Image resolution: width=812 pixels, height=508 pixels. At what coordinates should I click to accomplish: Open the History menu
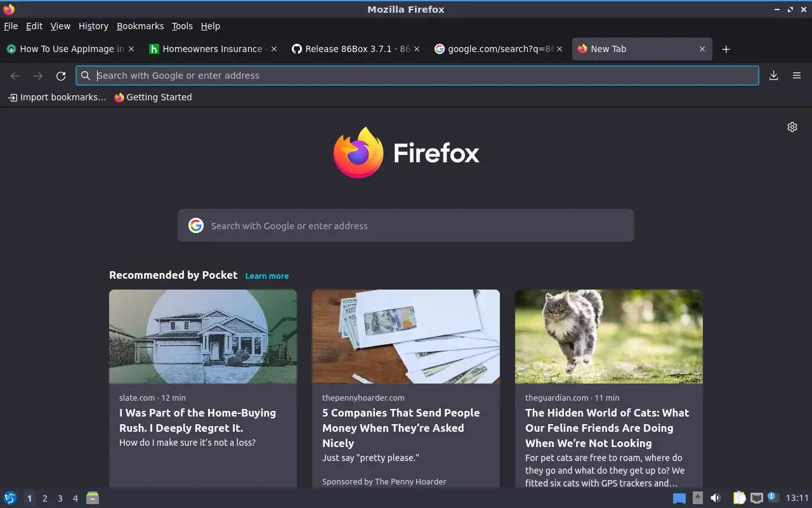click(93, 26)
